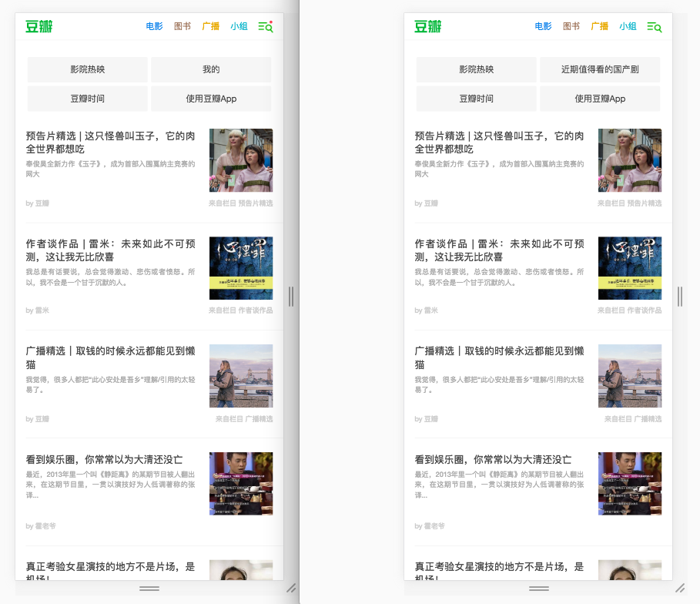Tap 使用豆瓣App in the right pane
This screenshot has height=604, width=700.
[600, 99]
